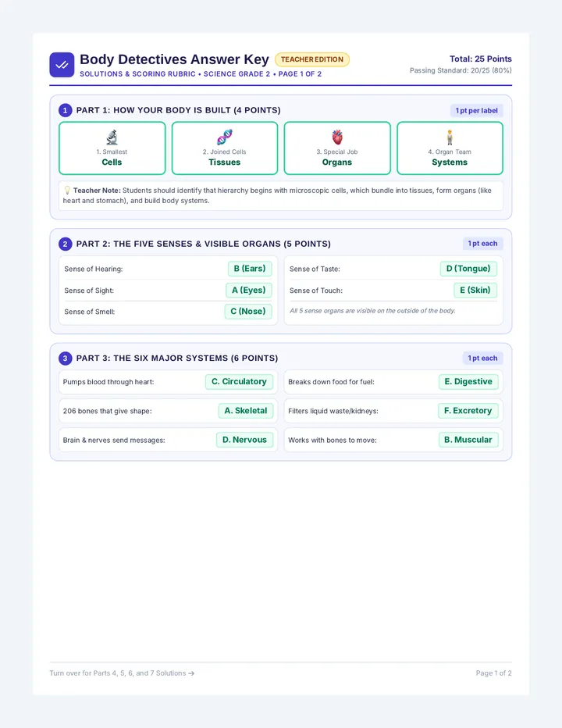Select the Cells answer card

tap(112, 148)
